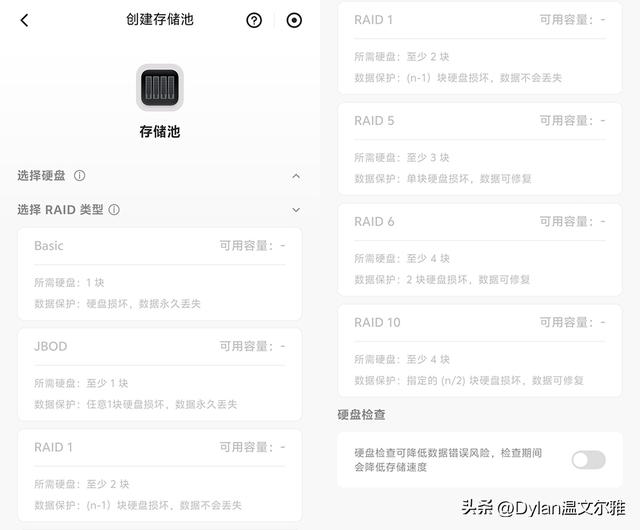
Task: Select the JBOD RAID type card
Action: coord(160,374)
